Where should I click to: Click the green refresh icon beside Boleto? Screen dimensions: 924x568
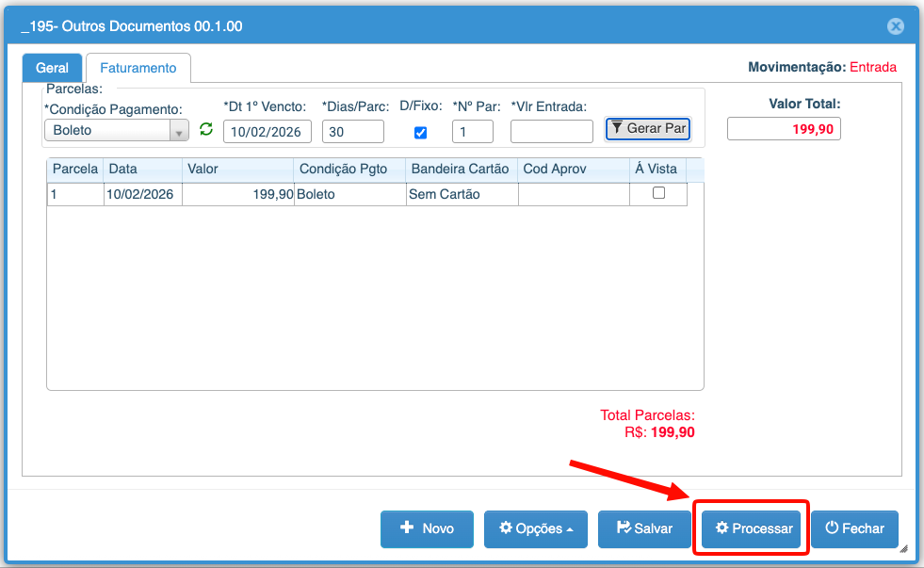coord(206,130)
